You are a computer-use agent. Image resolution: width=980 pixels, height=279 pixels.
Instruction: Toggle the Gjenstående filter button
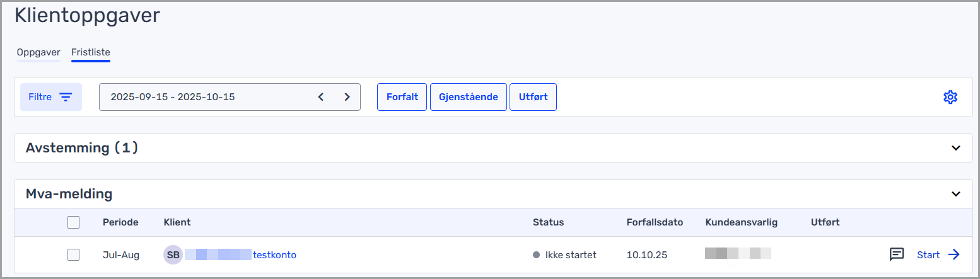click(469, 97)
